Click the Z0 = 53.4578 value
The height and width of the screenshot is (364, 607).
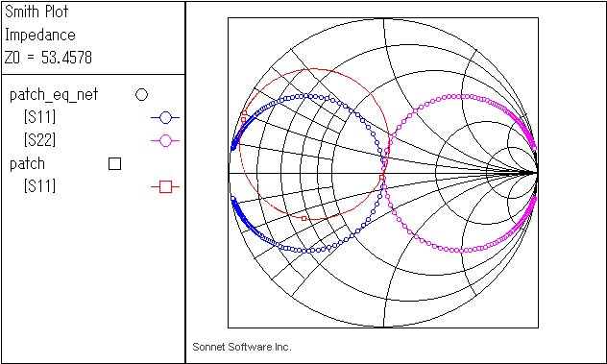coord(48,58)
